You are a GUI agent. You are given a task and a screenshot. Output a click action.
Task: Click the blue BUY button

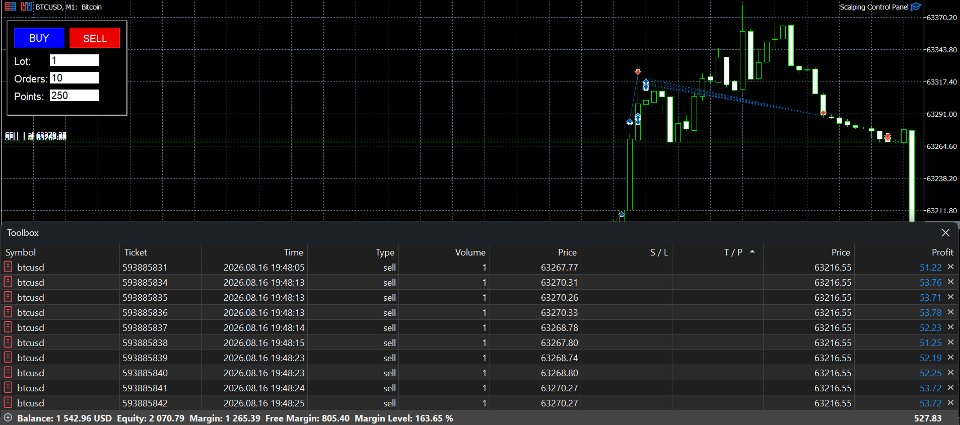click(39, 38)
